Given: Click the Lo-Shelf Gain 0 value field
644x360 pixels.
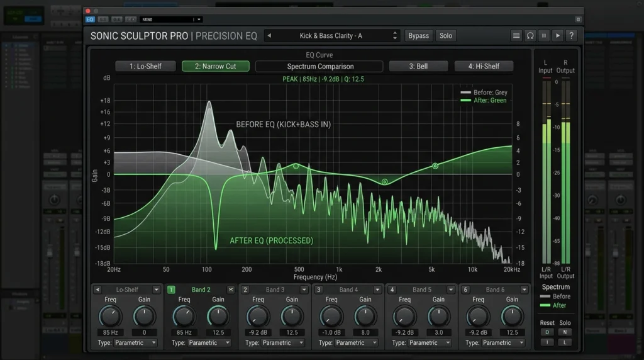Looking at the screenshot, I should (144, 332).
